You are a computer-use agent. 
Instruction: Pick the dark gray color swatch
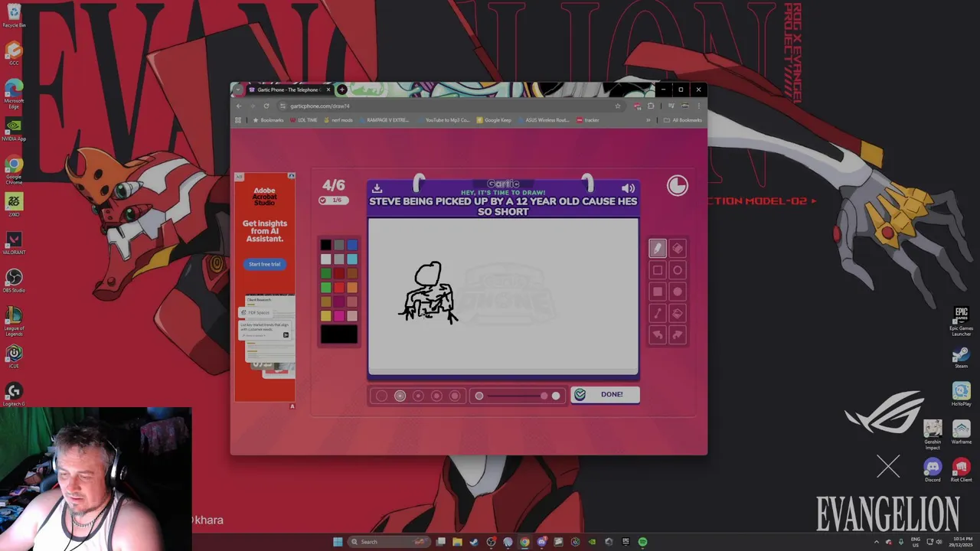coord(339,245)
